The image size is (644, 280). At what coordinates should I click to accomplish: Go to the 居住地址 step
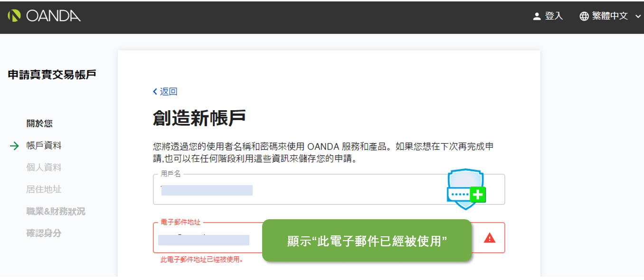(x=44, y=189)
